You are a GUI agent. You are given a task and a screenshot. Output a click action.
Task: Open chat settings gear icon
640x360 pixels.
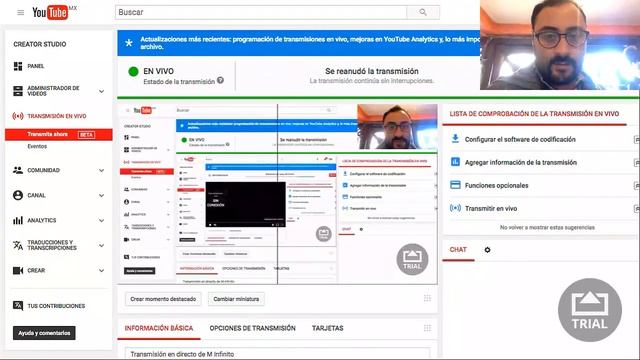[x=487, y=250]
